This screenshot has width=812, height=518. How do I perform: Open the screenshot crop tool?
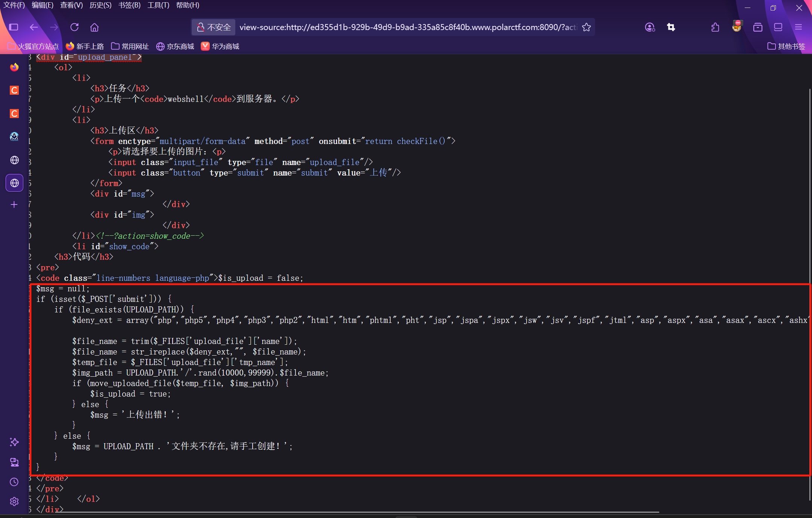671,27
